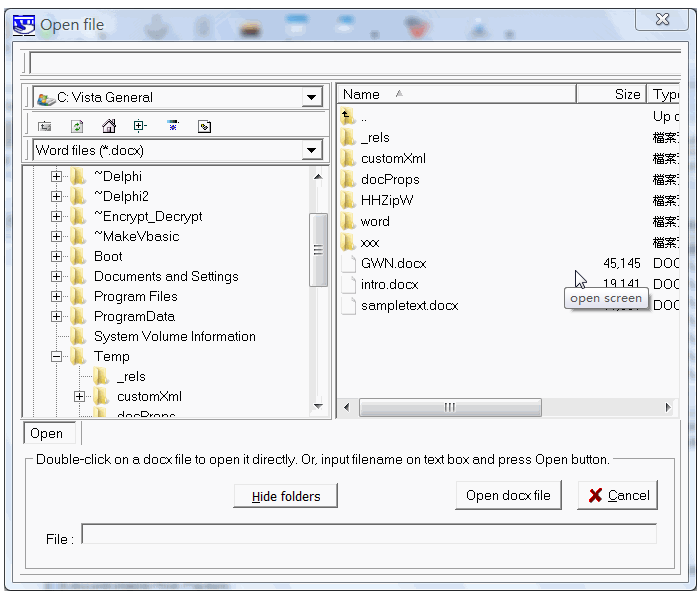Click the file list horizontal scrollbar thumb
Viewport: 699px width, 591px height.
coord(450,407)
